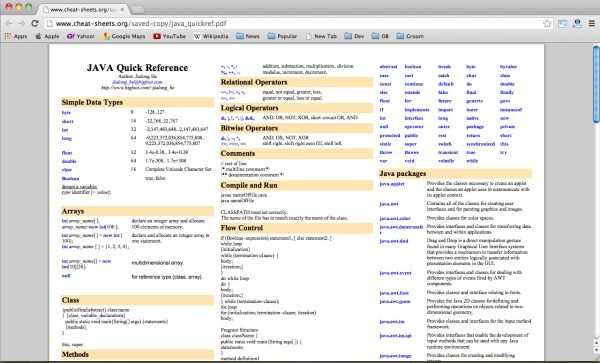Select the www.cheat-sheets.org browser tab
The height and width of the screenshot is (363, 600).
click(x=82, y=9)
